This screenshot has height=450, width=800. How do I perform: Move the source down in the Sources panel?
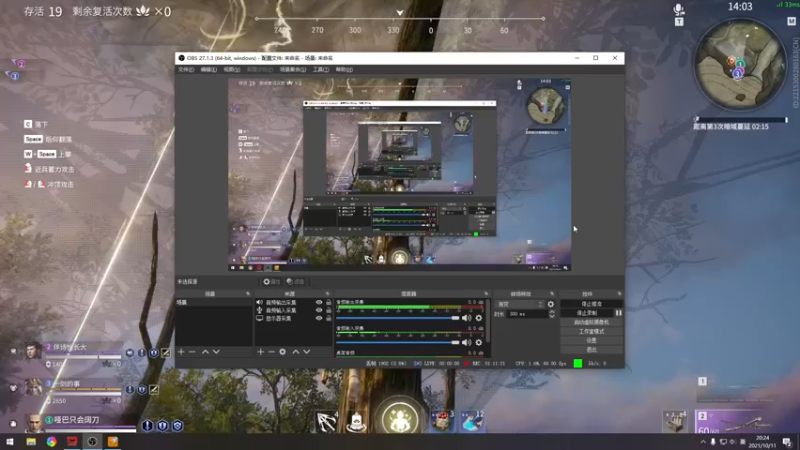(307, 352)
